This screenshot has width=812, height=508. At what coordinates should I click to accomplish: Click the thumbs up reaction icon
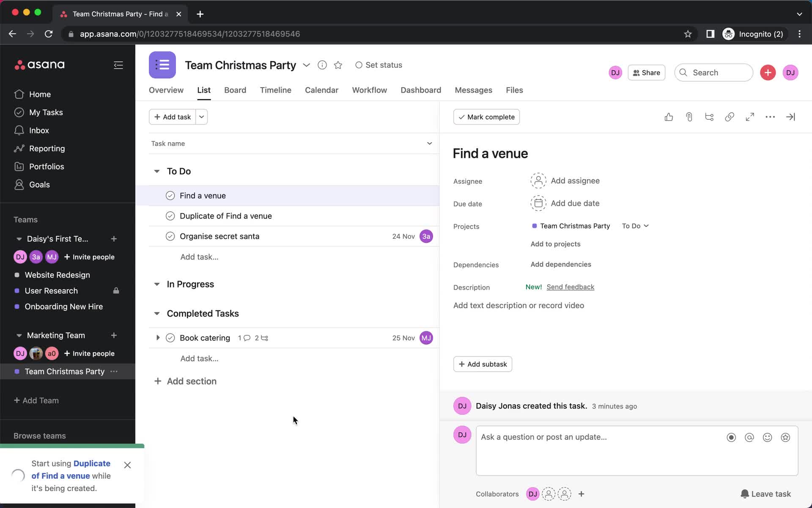(x=669, y=117)
